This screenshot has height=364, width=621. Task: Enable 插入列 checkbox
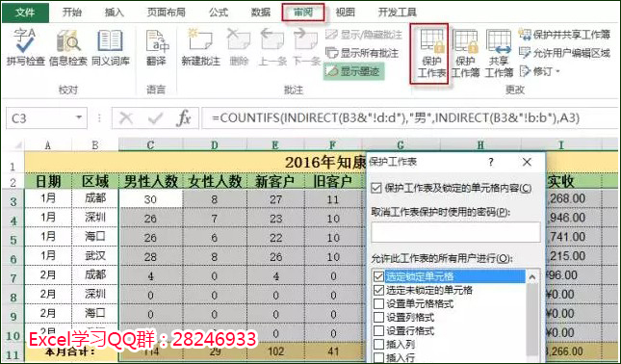click(378, 344)
